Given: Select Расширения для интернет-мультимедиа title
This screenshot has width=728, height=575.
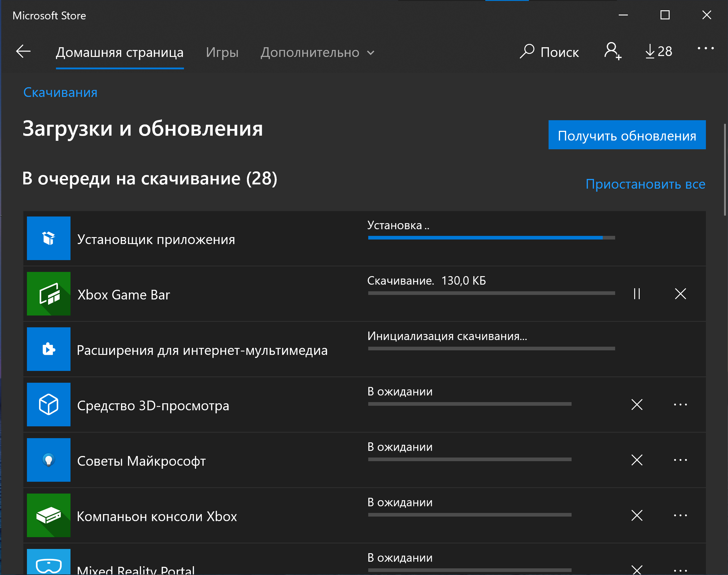Looking at the screenshot, I should [x=202, y=351].
